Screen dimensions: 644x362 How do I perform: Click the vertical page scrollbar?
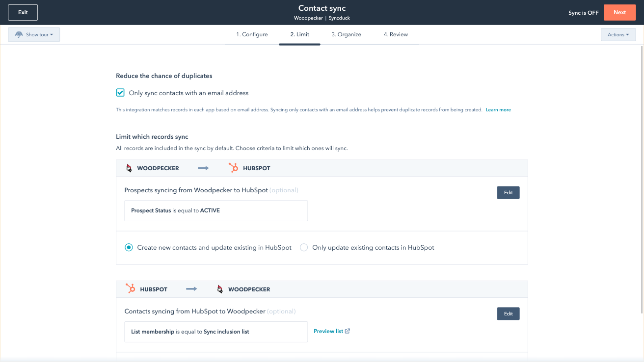click(x=641, y=177)
